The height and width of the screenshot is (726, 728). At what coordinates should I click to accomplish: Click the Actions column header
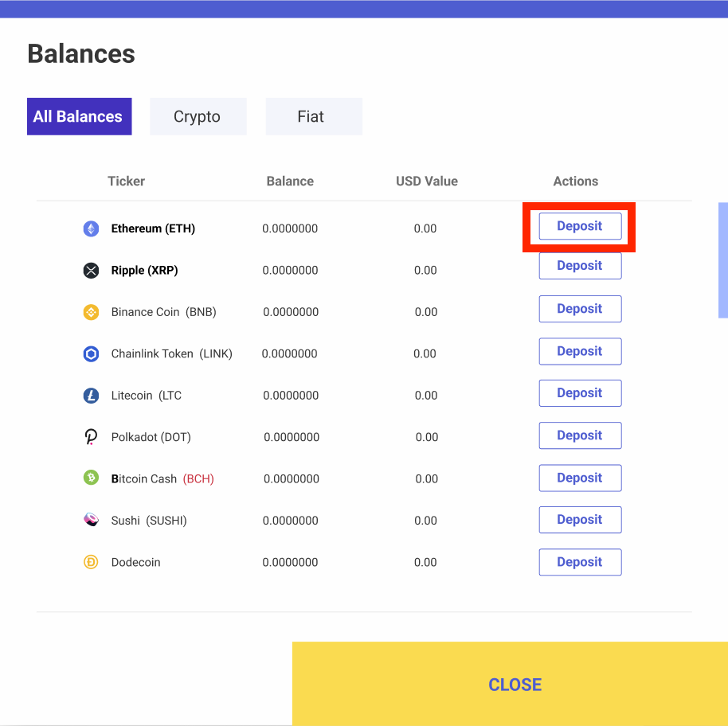(576, 181)
